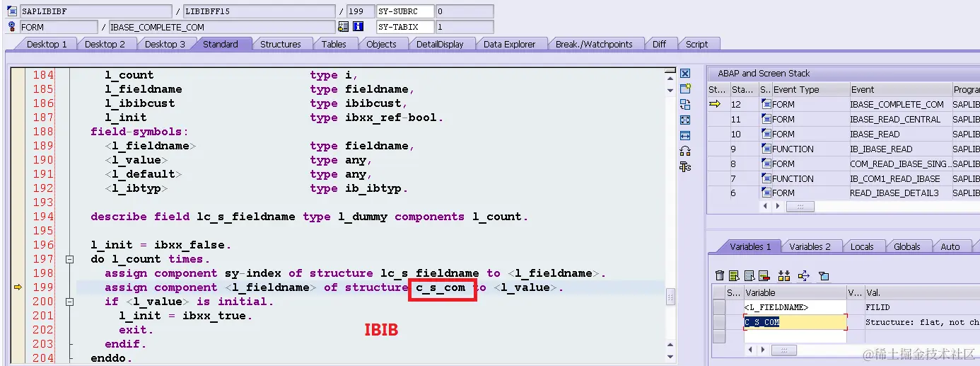Click the C_S_COM variable input cell
This screenshot has height=366, width=980.
(795, 322)
